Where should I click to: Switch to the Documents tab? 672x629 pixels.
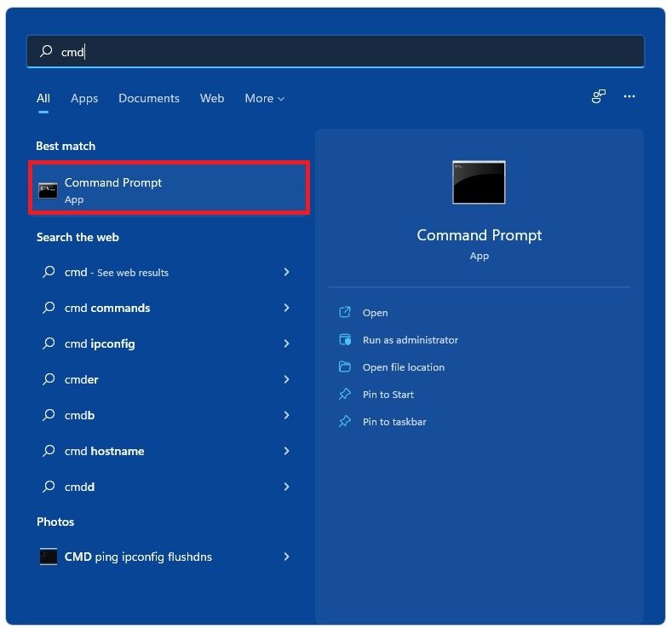click(x=149, y=99)
